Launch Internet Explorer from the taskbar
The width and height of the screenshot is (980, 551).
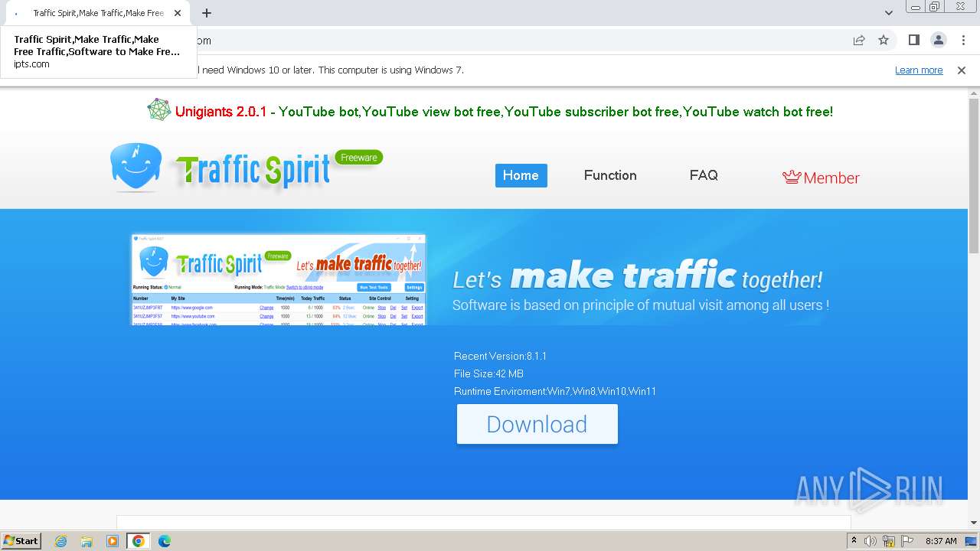(61, 541)
